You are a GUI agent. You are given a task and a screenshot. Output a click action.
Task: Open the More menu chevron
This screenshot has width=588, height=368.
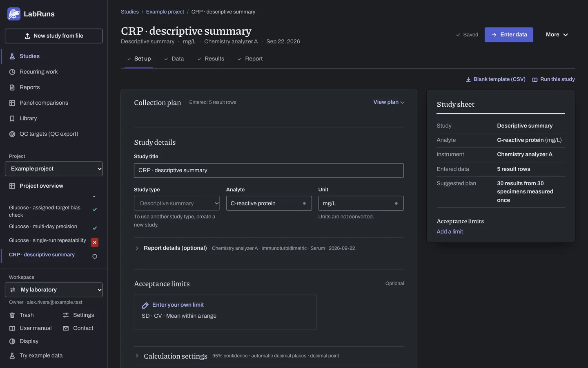566,35
